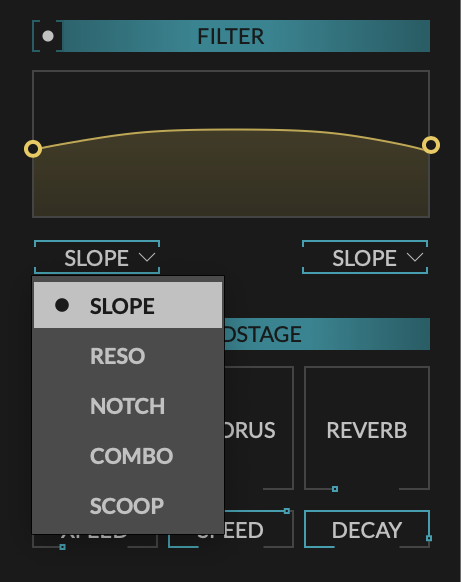Select the SLOPE option in the menu
Image resolution: width=461 pixels, height=582 pixels.
point(128,305)
